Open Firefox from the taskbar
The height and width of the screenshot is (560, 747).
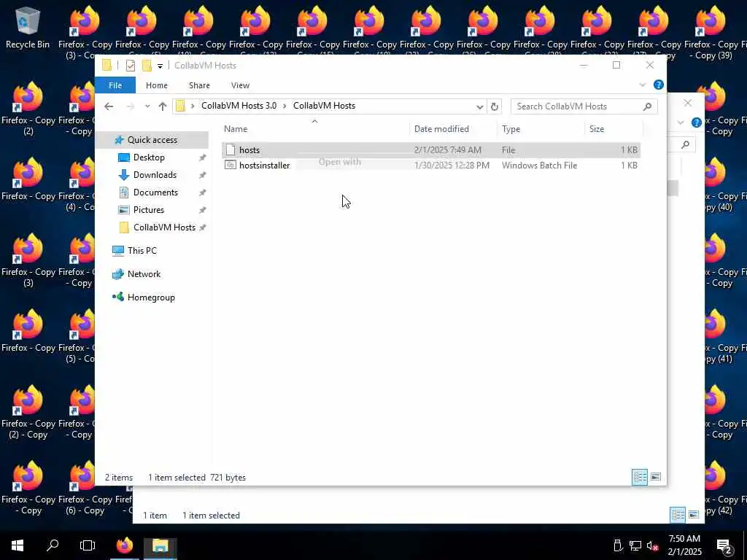[x=125, y=545]
